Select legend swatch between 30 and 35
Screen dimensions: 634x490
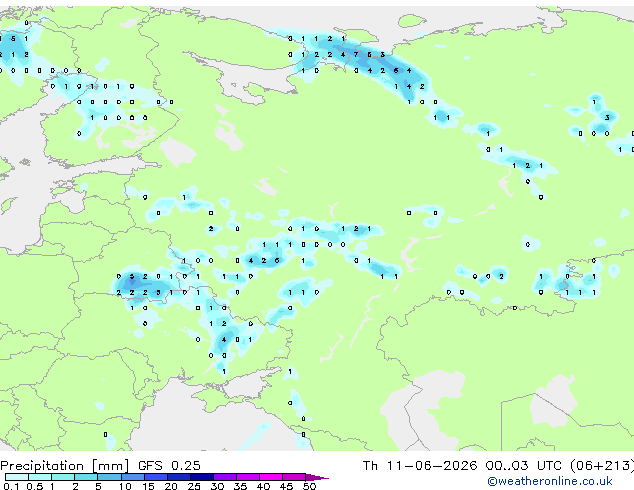click(224, 477)
